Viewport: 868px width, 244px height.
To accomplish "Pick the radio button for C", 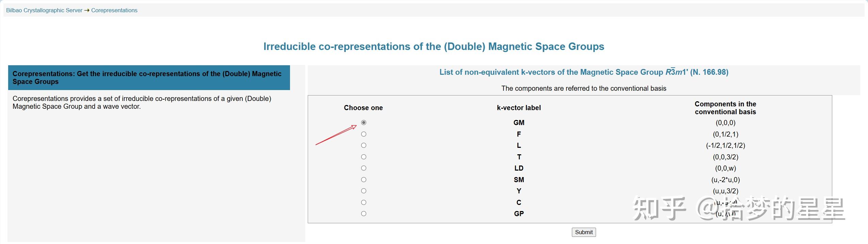I will [364, 203].
